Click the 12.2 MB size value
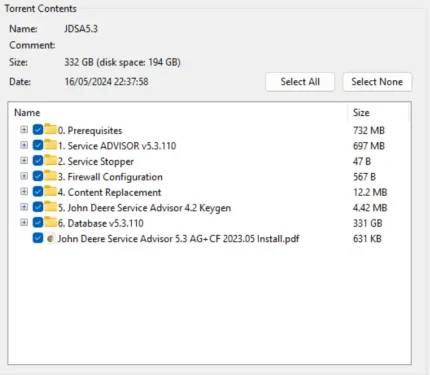430x375 pixels. coord(370,192)
